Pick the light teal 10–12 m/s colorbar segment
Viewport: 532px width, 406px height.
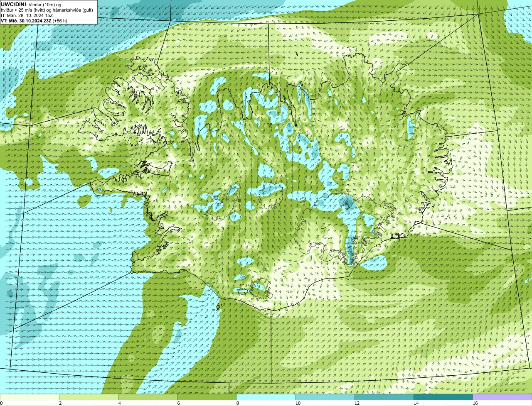coord(325,397)
